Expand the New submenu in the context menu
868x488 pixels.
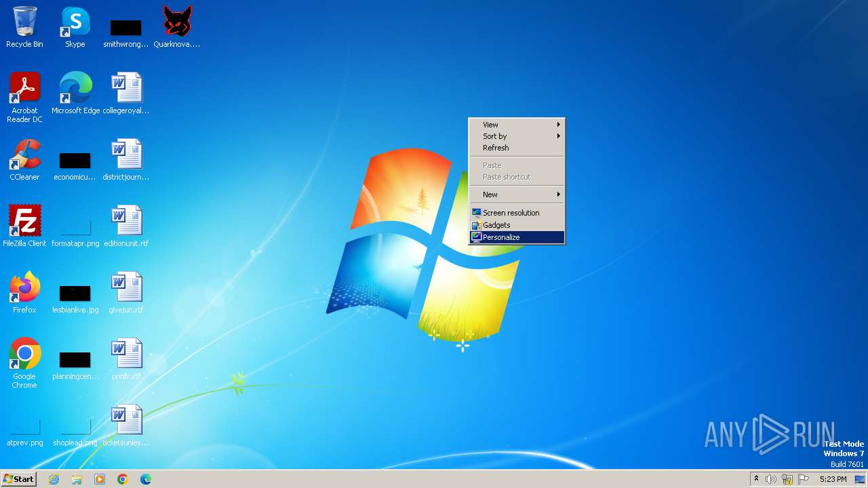click(x=517, y=195)
